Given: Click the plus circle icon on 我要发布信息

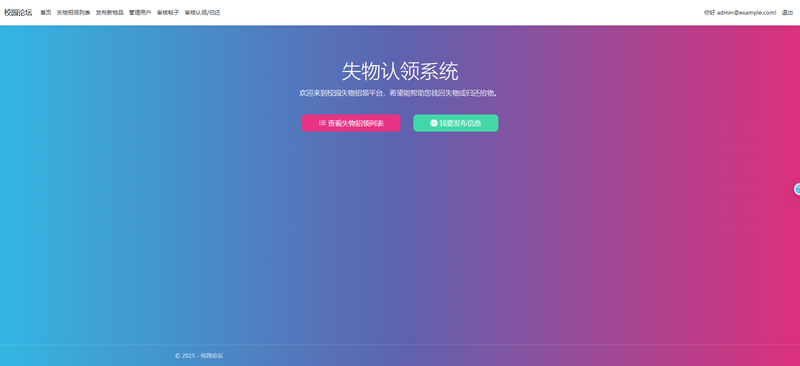Looking at the screenshot, I should [434, 123].
